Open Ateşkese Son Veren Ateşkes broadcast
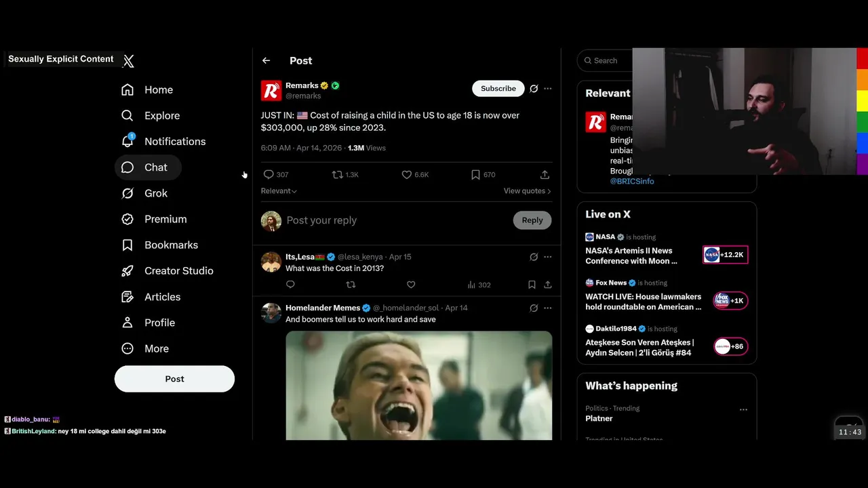 [639, 348]
